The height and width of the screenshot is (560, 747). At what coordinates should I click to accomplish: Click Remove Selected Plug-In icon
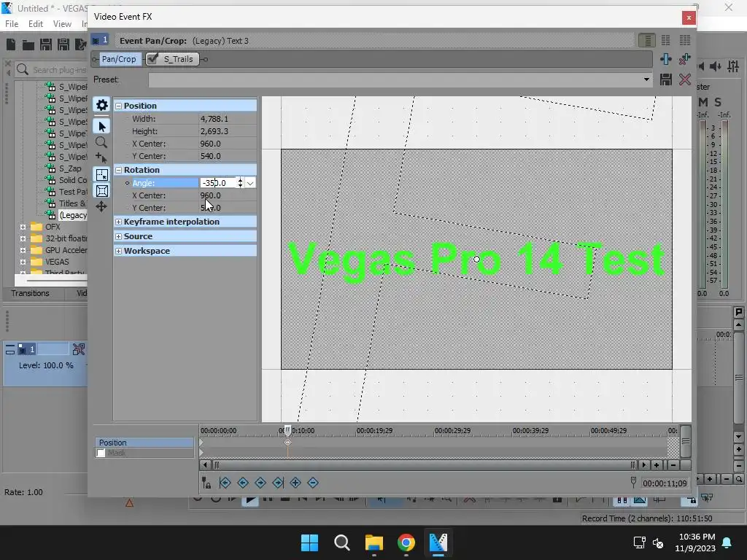684,59
